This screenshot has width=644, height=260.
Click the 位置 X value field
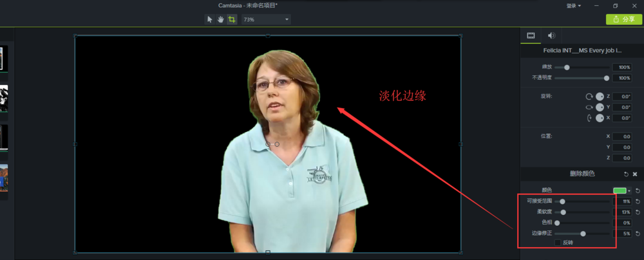coord(622,136)
